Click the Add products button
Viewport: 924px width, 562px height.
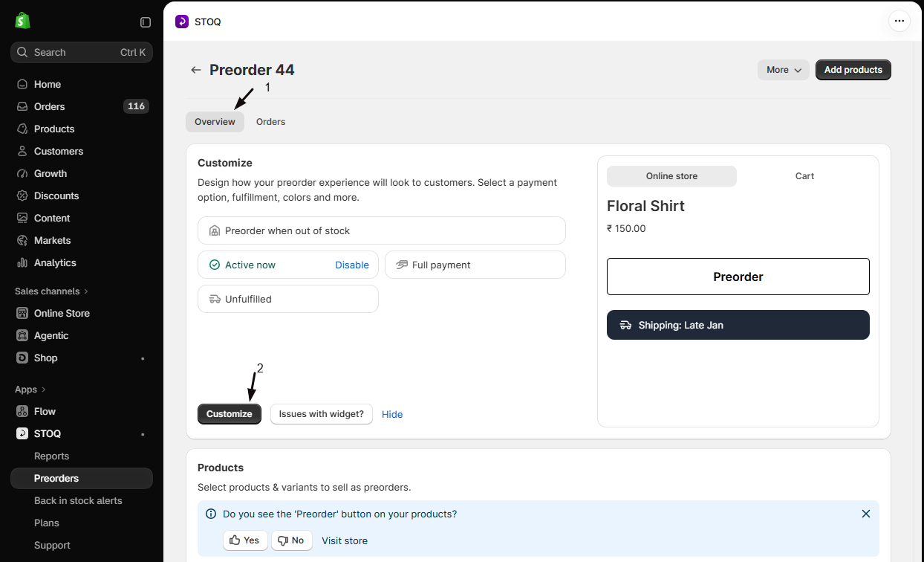click(x=853, y=70)
